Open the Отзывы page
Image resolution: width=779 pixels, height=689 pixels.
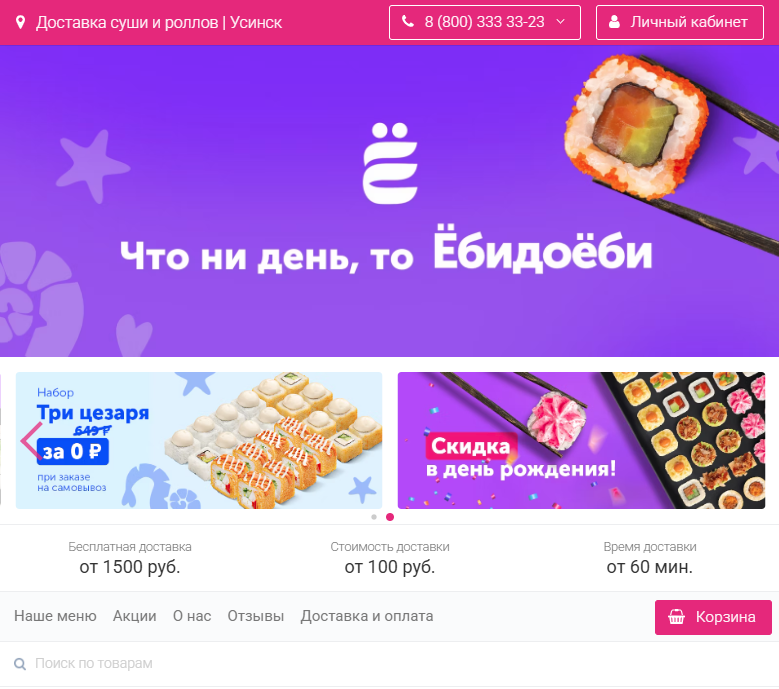coord(256,616)
